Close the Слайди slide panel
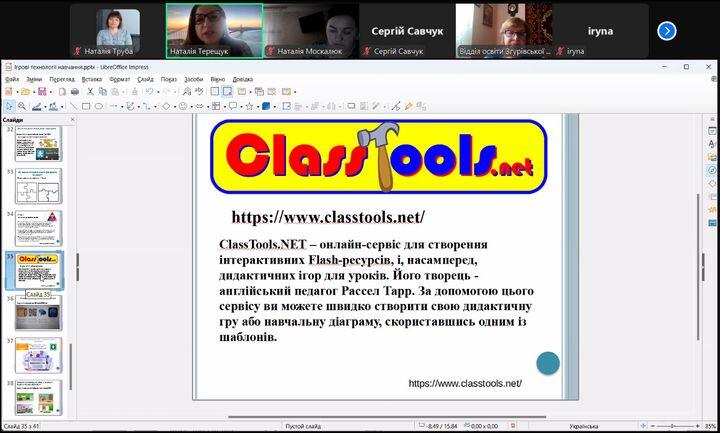 (x=72, y=119)
